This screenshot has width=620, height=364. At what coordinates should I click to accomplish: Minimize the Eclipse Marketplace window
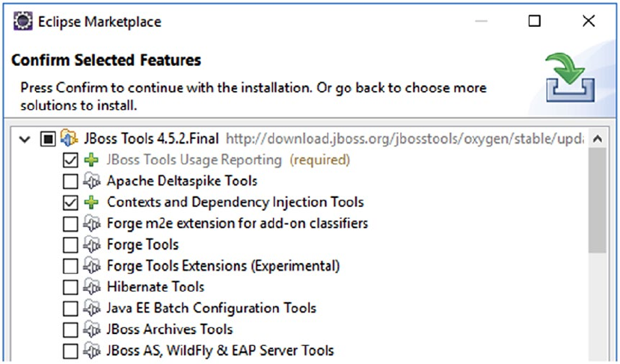481,21
